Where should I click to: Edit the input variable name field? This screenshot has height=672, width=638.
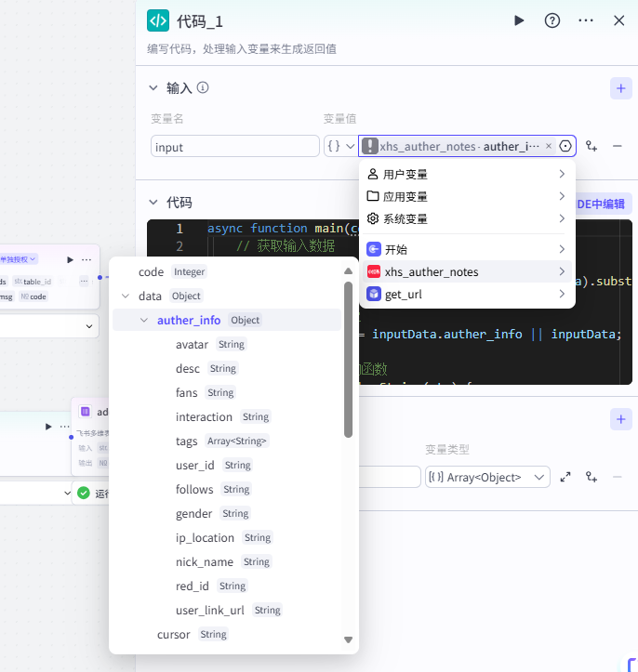235,147
